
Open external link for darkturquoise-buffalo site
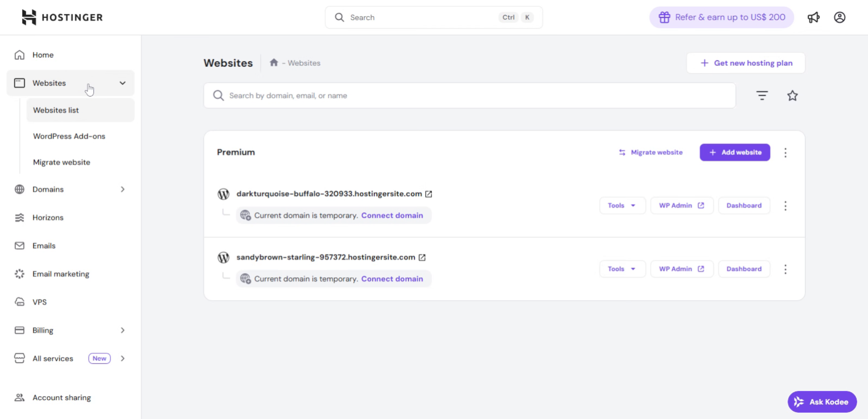[x=429, y=194]
